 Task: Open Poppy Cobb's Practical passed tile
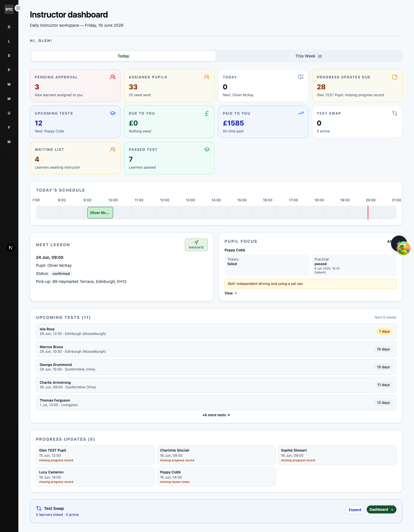354,265
